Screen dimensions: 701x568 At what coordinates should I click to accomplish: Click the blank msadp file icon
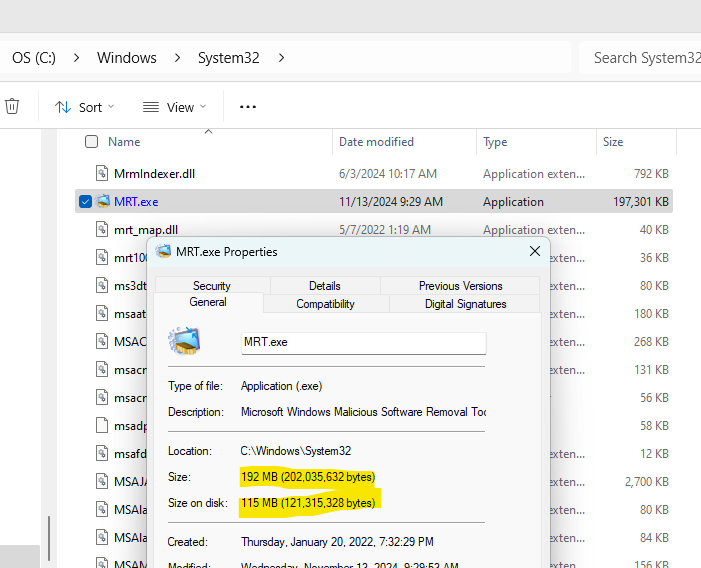[102, 425]
